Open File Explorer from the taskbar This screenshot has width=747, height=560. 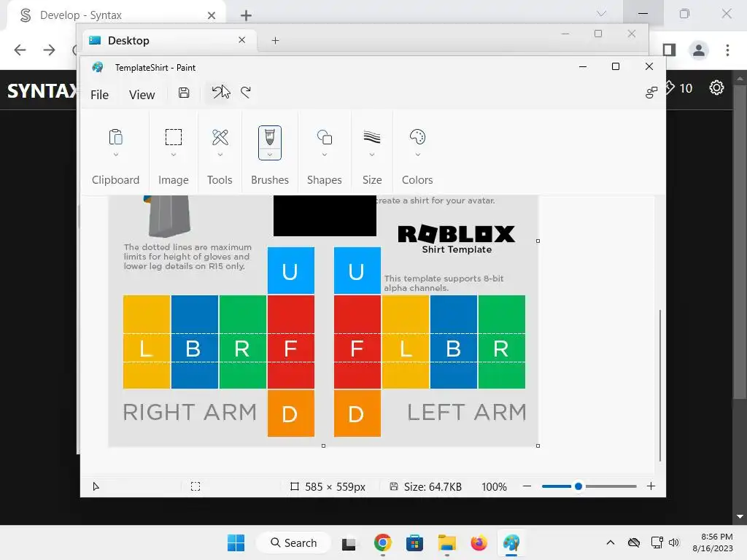(x=447, y=542)
